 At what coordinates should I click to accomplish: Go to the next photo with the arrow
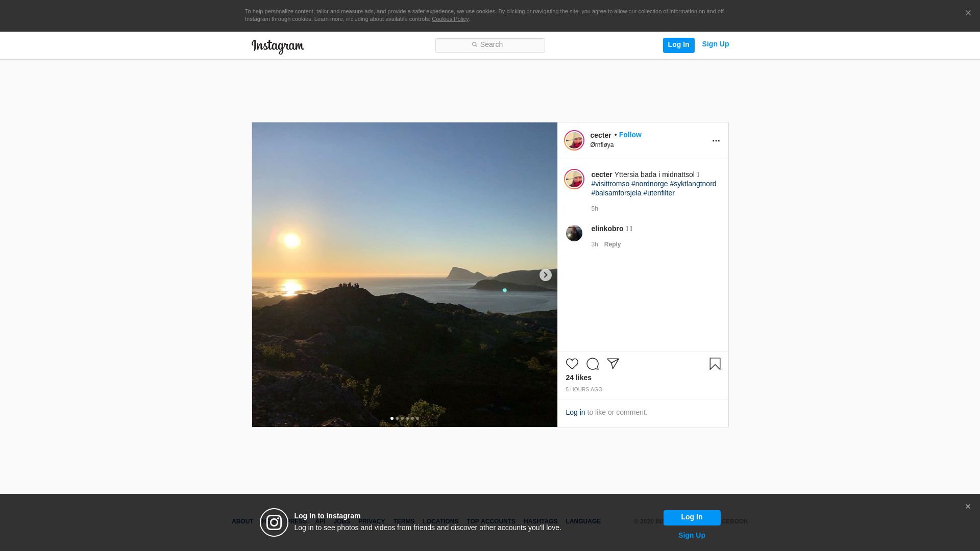545,275
